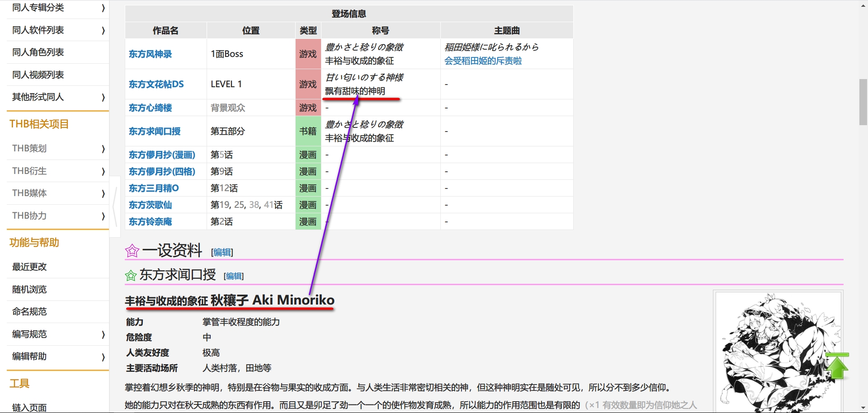Screen dimensions: 868x413
Task: Click scrollbar up arrow at top right
Action: point(863,5)
